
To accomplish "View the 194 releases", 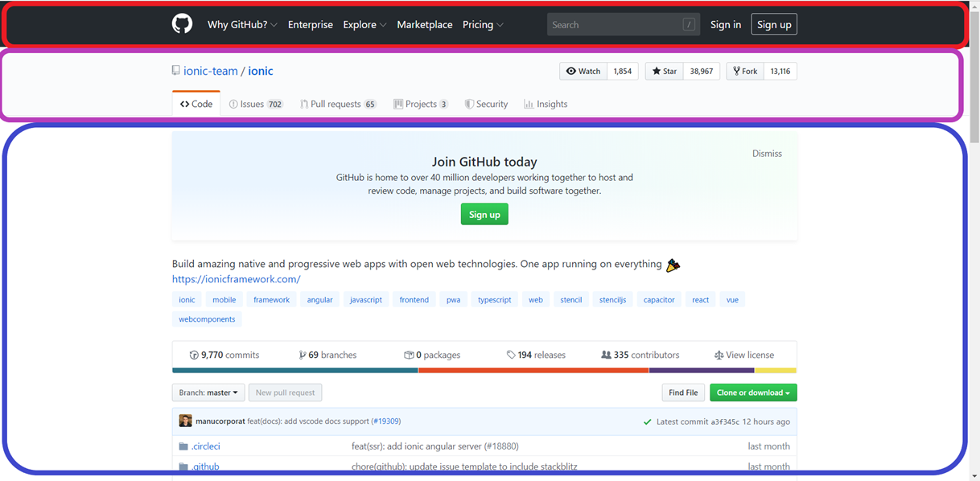I will (536, 355).
